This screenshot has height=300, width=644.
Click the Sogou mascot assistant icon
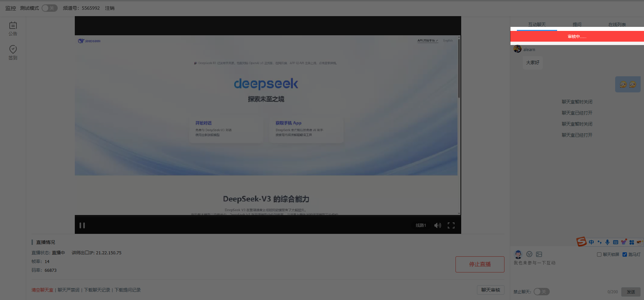[639, 242]
